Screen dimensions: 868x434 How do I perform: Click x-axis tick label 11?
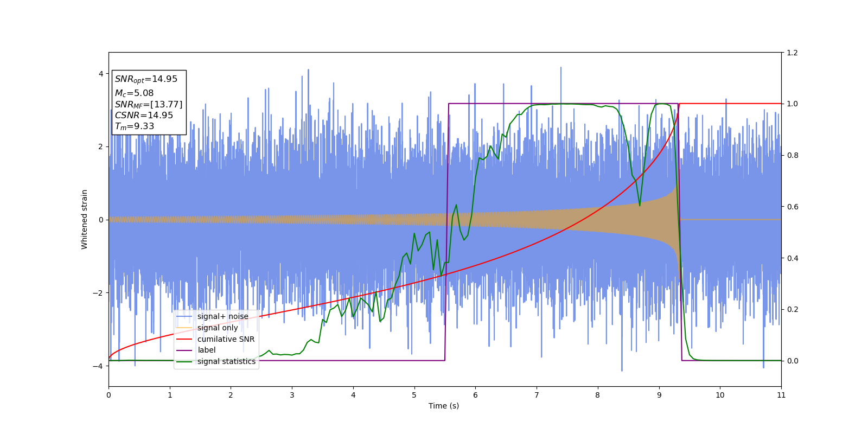click(781, 395)
